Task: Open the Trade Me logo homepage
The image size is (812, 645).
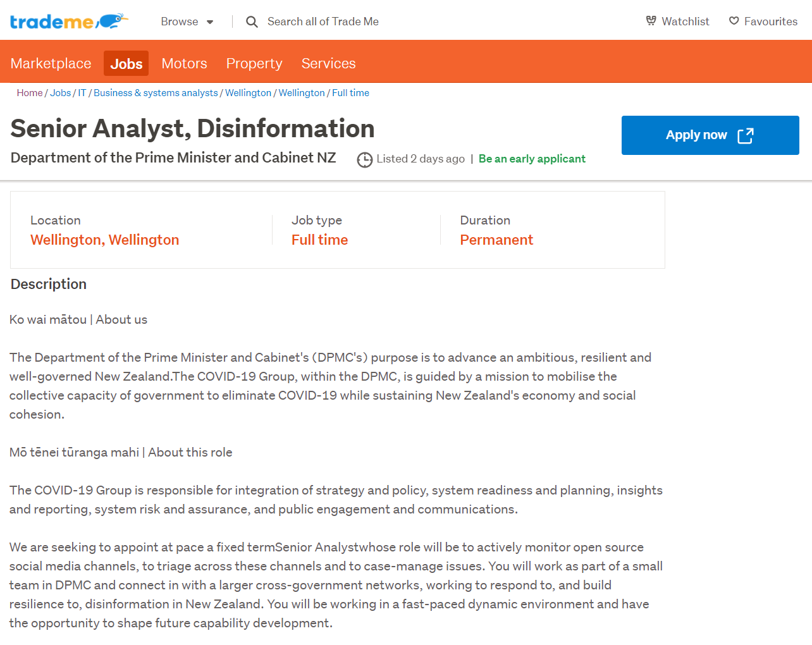Action: 69,21
